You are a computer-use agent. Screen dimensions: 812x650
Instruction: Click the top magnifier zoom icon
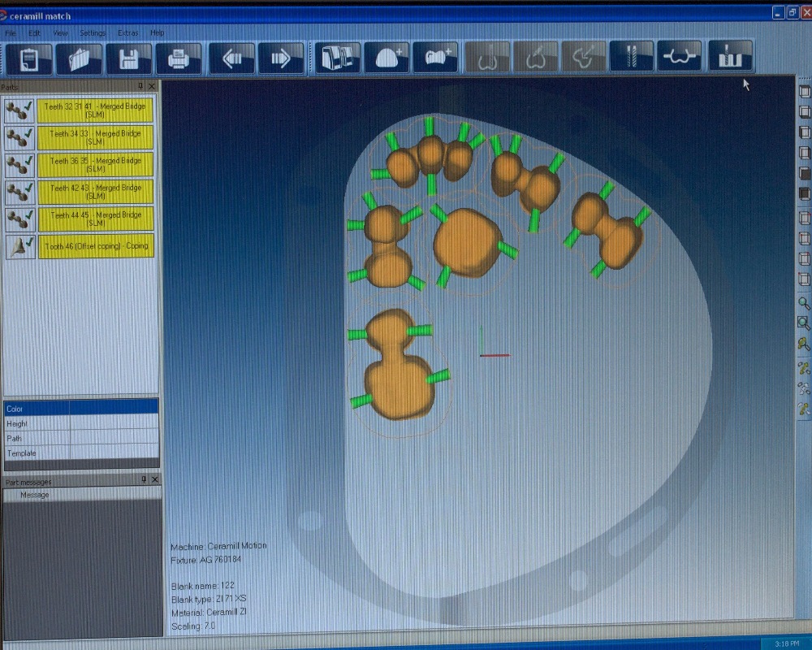click(804, 303)
